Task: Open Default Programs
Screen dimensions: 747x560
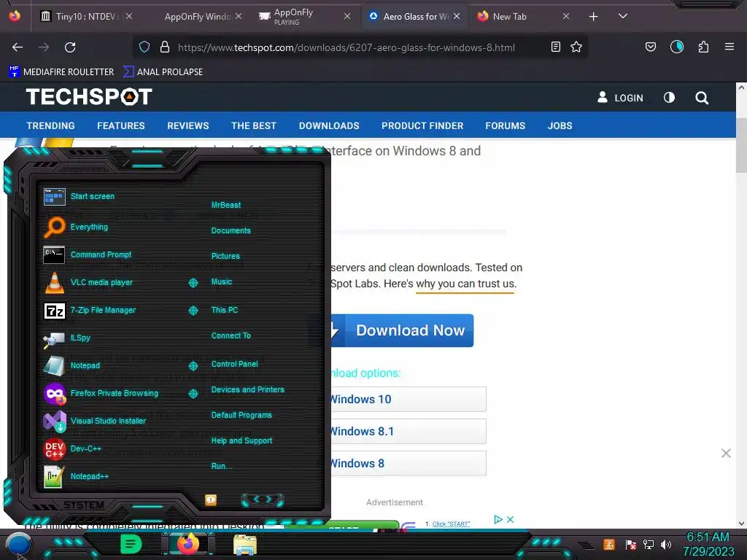Action: pos(241,415)
